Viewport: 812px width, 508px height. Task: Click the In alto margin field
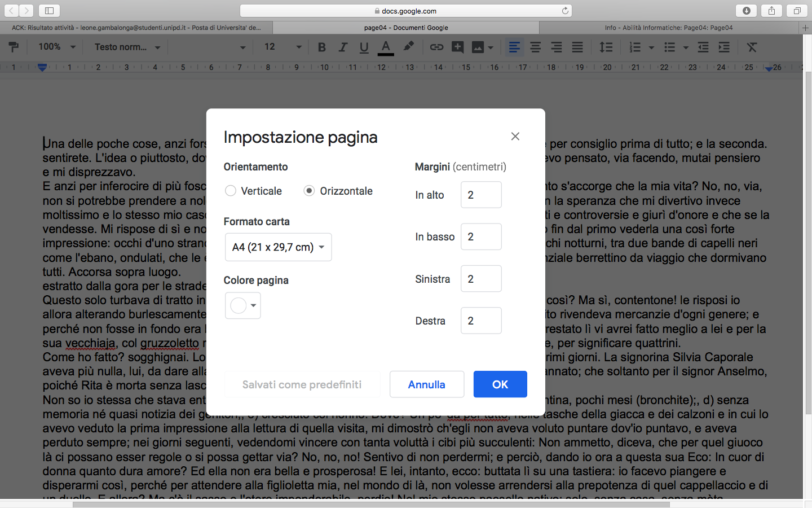coord(481,195)
